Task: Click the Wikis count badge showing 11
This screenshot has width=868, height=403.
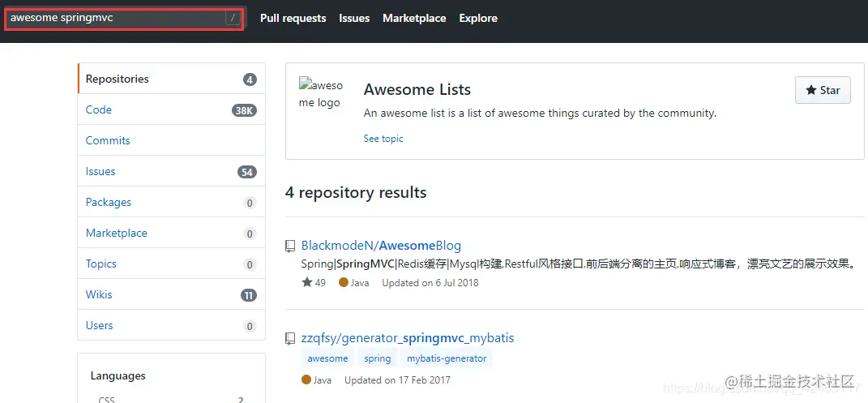Action: tap(249, 295)
